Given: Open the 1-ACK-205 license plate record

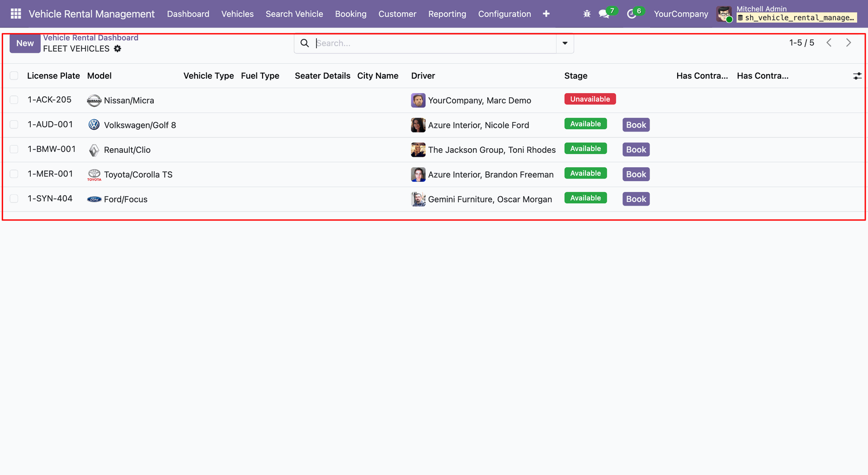Looking at the screenshot, I should 50,100.
